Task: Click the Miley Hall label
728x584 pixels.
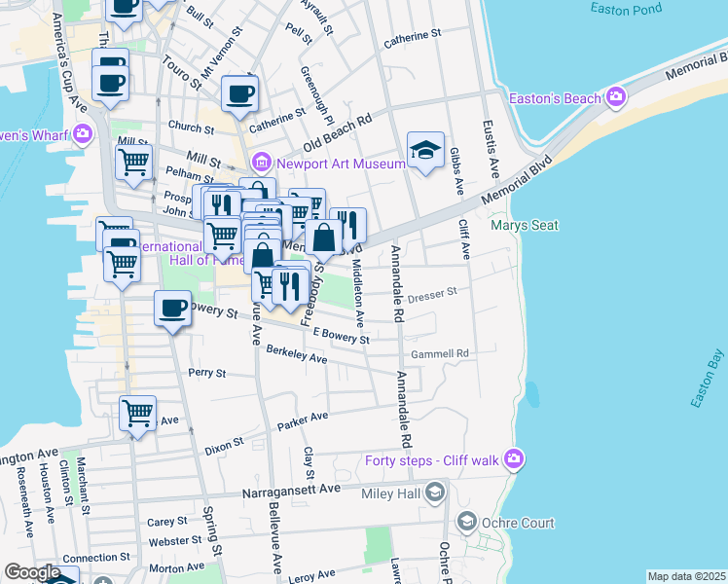Action: tap(391, 493)
